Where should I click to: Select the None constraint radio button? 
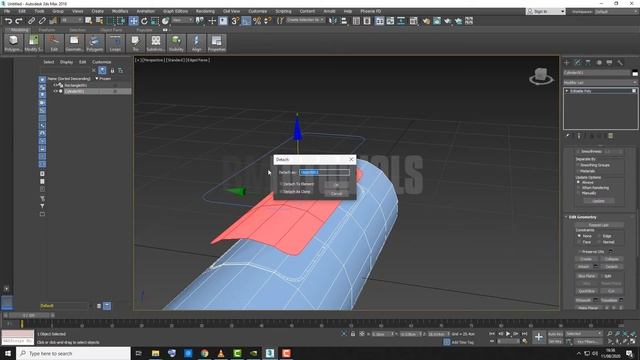578,236
